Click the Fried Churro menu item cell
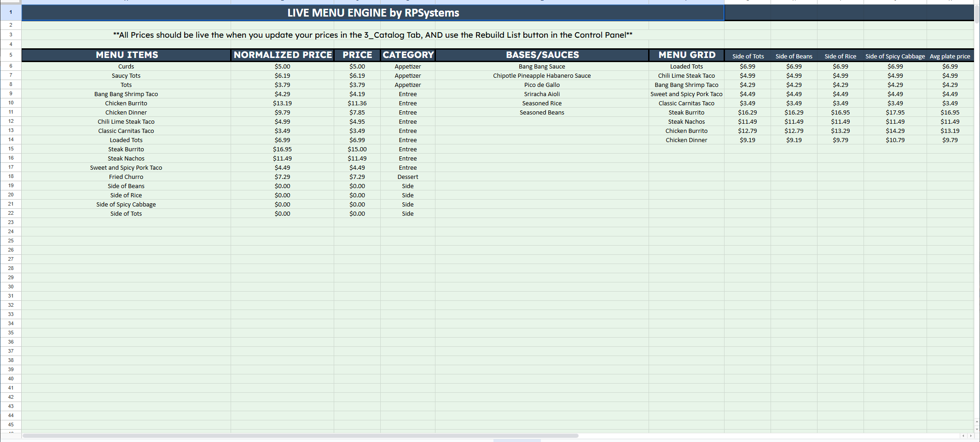This screenshot has height=442, width=980. 126,177
